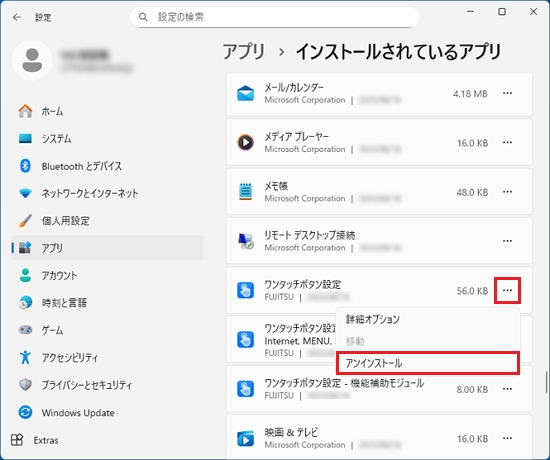Viewport: 550px width, 460px height.
Task: Open more options for 映画 & テレビ
Action: pos(507,439)
